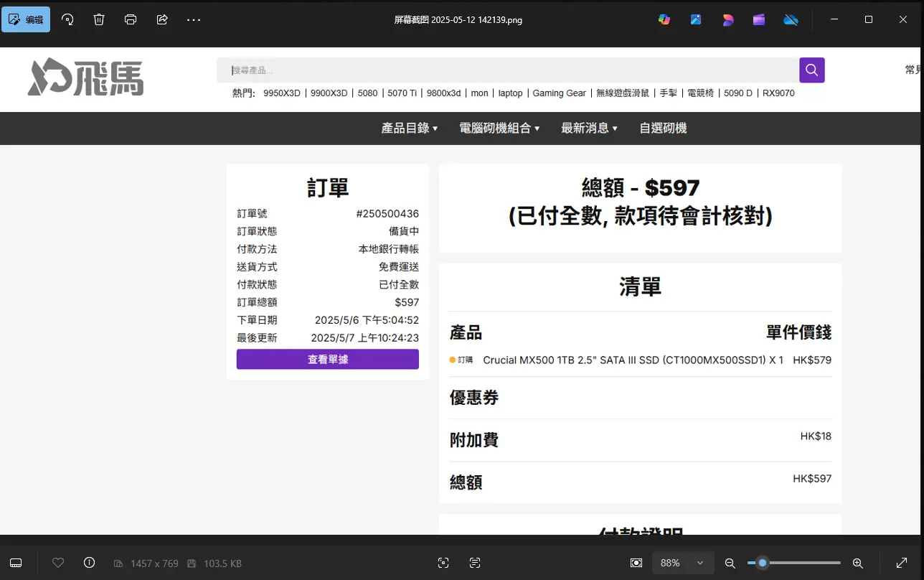Rotate the image using the rotate icon
Screen dimensions: 924x580
pyautogui.click(x=68, y=19)
